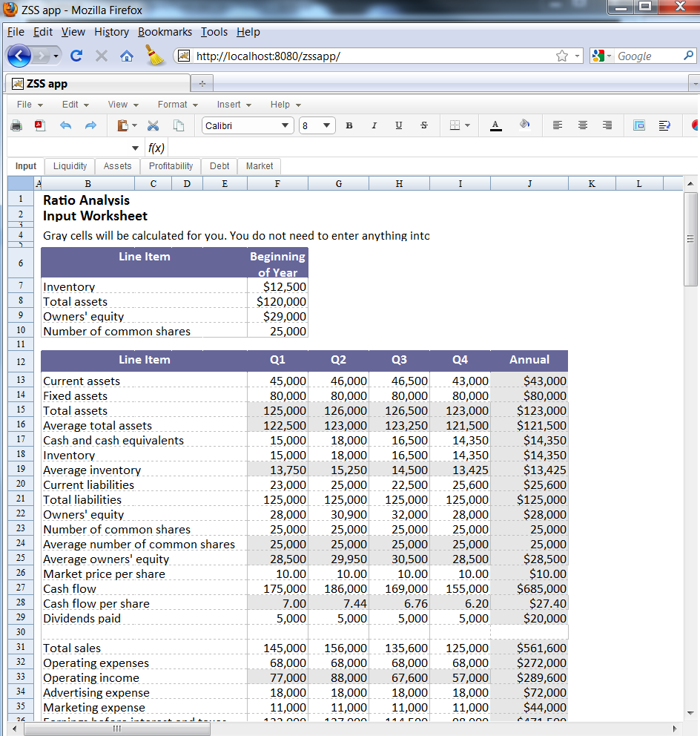Click the Google search magnifier icon
The image size is (700, 736).
click(688, 56)
